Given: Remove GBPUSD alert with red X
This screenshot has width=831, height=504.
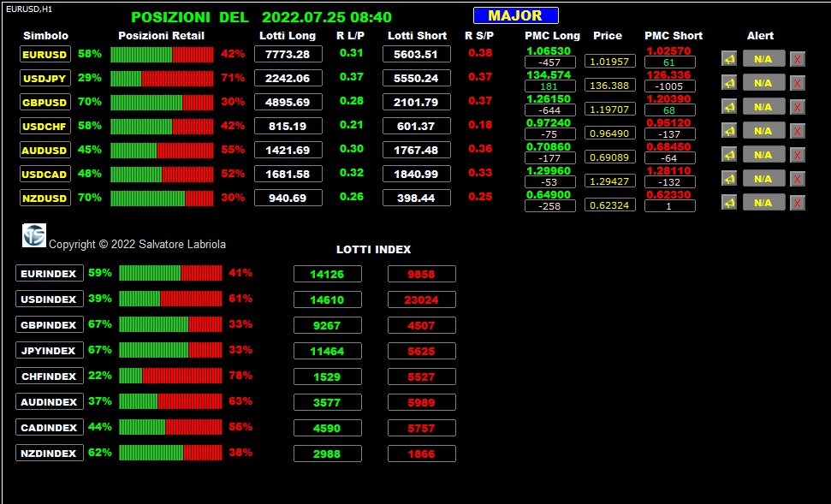Looking at the screenshot, I should click(798, 107).
